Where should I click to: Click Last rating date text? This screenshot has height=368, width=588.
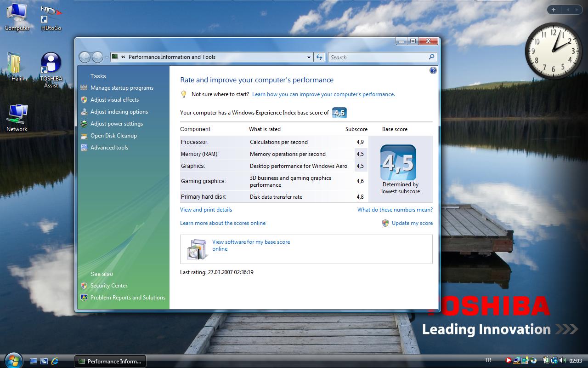point(217,272)
